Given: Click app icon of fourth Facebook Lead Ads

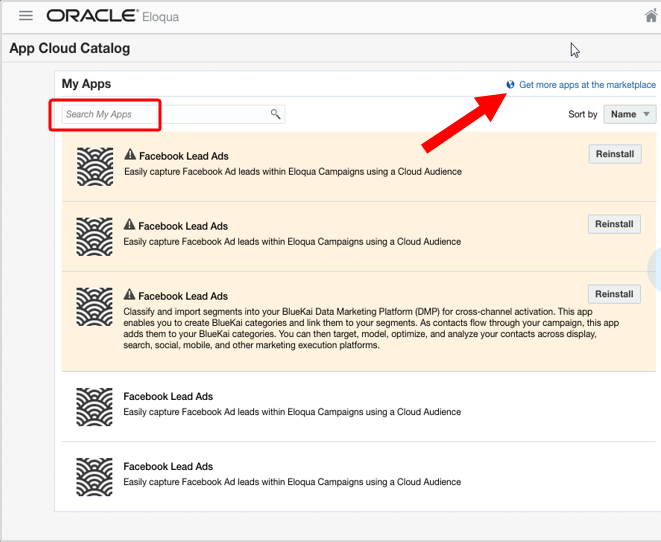Looking at the screenshot, I should (94, 407).
